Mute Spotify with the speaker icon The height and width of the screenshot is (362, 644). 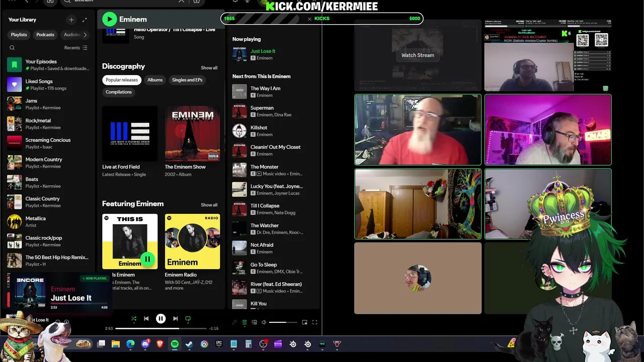pyautogui.click(x=264, y=322)
